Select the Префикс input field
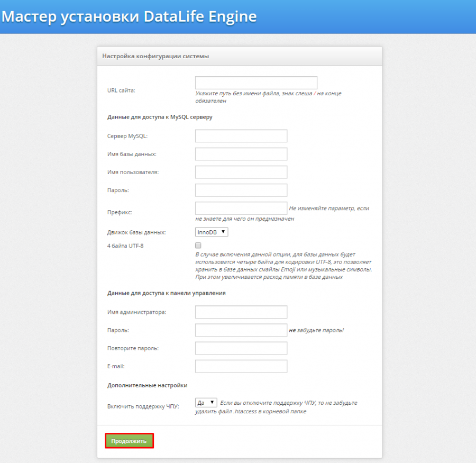 [x=241, y=207]
